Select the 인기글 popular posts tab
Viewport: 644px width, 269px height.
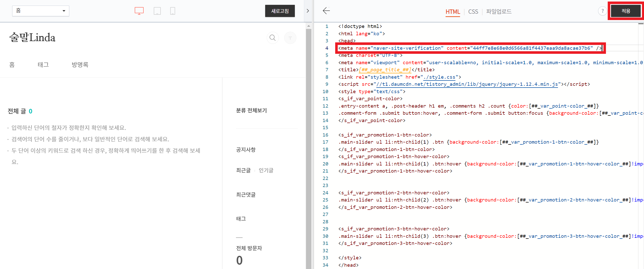click(266, 170)
